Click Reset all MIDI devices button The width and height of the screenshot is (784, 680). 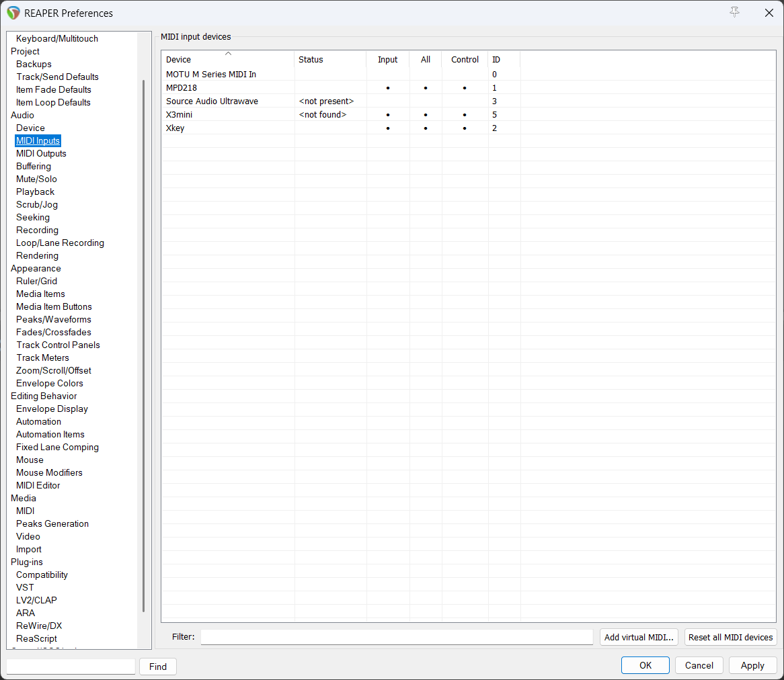pos(730,637)
